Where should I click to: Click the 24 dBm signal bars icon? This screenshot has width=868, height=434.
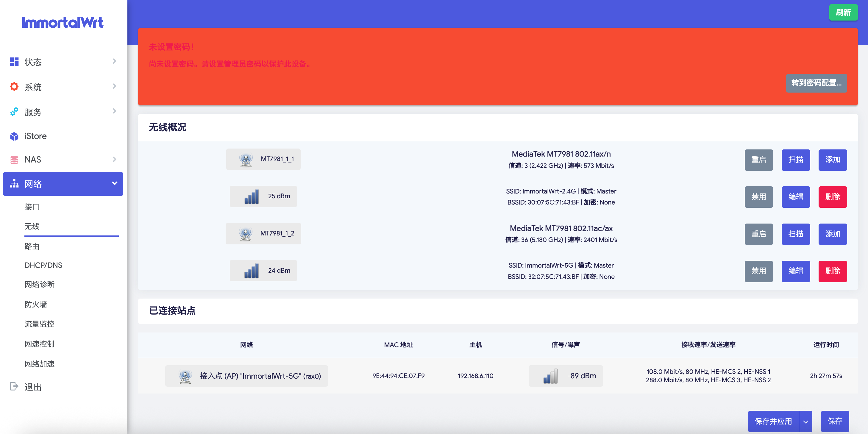click(252, 271)
